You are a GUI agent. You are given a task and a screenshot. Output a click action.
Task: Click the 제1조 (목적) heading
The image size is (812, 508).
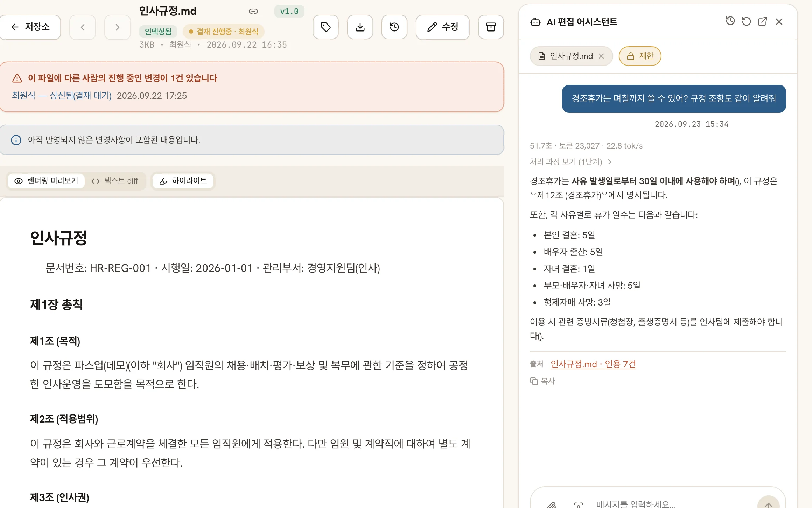(x=55, y=341)
